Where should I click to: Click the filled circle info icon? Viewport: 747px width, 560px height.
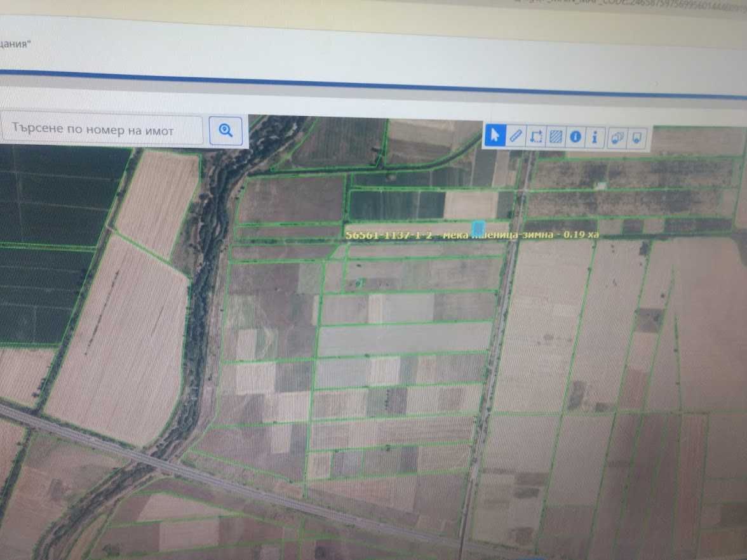coord(575,137)
